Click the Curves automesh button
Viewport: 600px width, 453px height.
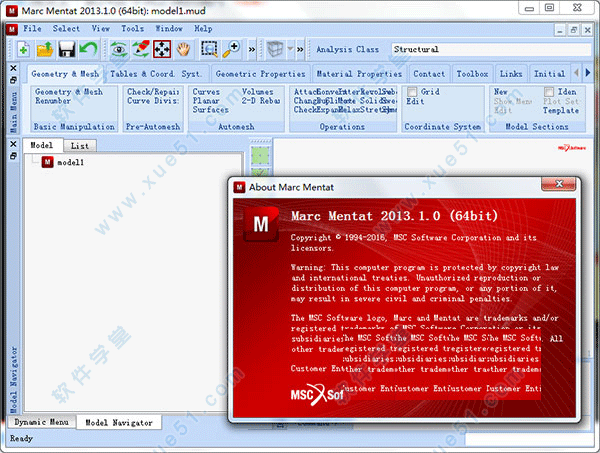pos(206,92)
